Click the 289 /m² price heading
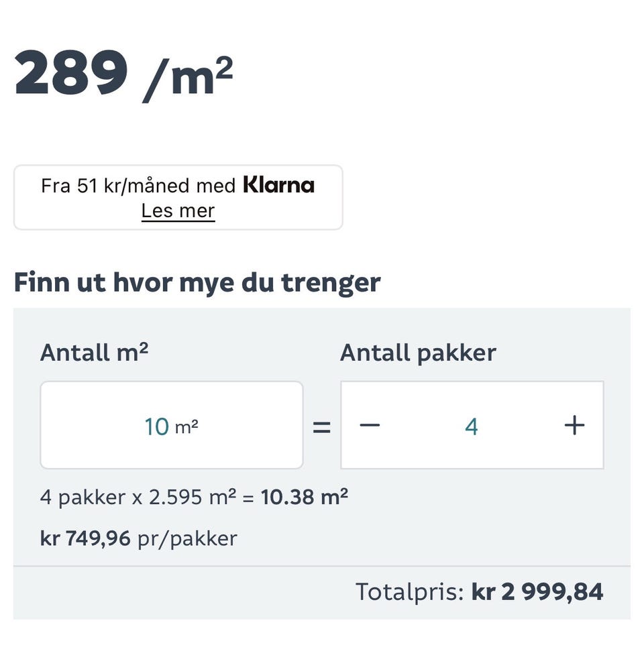Viewport: 644px width, 645px height. click(x=123, y=73)
